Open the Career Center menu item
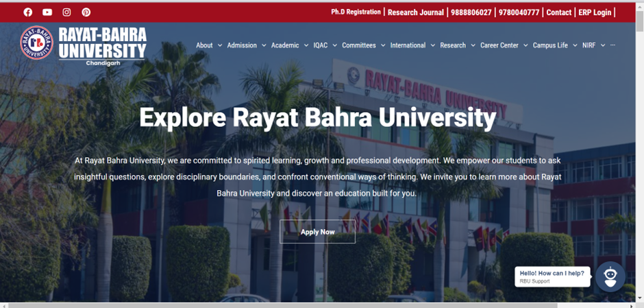 tap(499, 45)
